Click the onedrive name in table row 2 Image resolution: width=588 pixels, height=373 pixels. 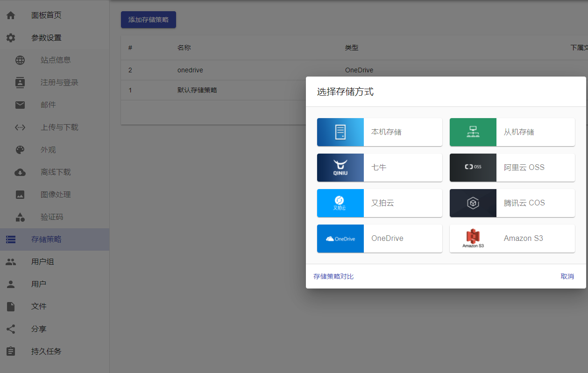click(x=190, y=70)
